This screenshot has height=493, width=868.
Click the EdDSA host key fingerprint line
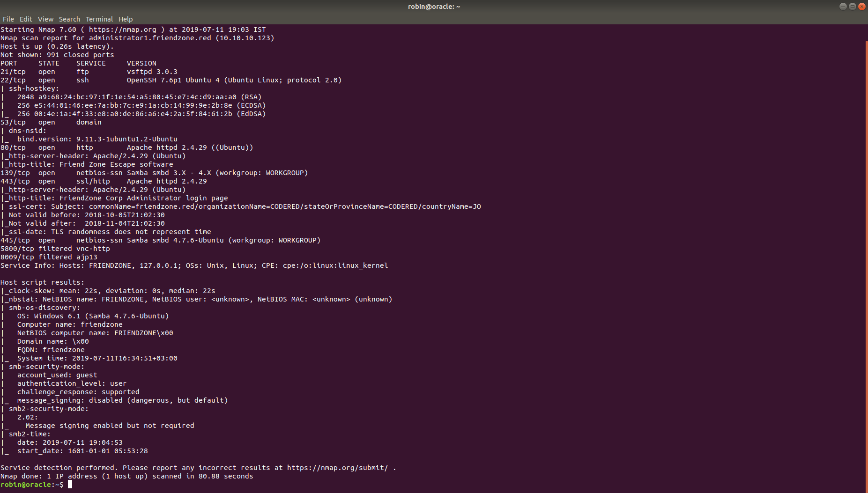pyautogui.click(x=141, y=114)
